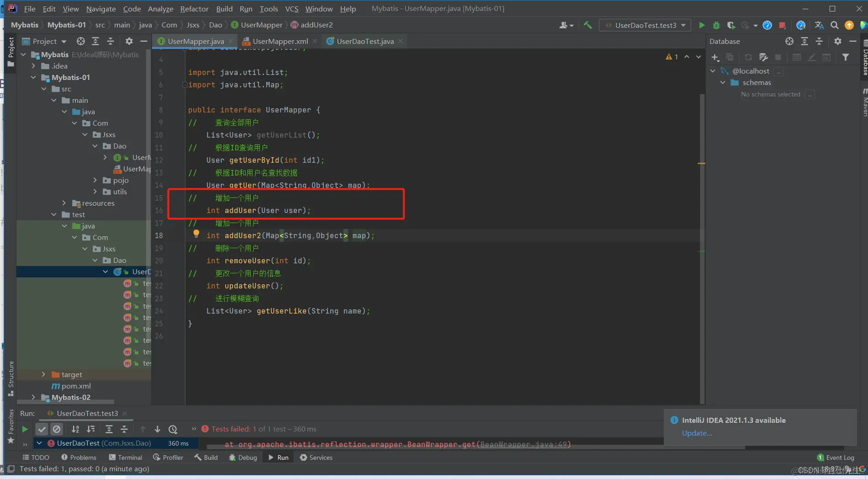The height and width of the screenshot is (479, 868).
Task: Hide the Project tool window
Action: pos(144,41)
